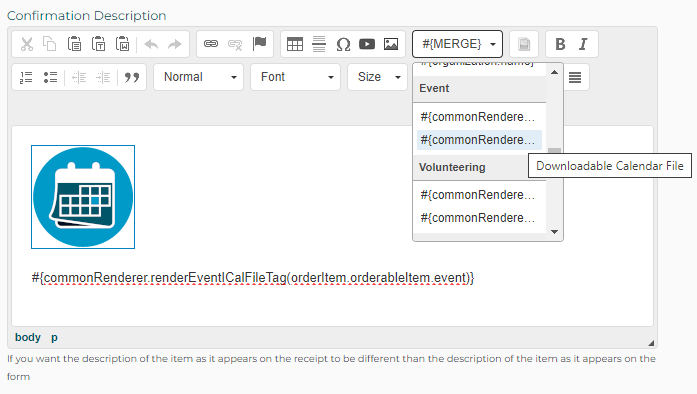Open the Font dropdown
Image resolution: width=697 pixels, height=394 pixels.
[x=295, y=77]
